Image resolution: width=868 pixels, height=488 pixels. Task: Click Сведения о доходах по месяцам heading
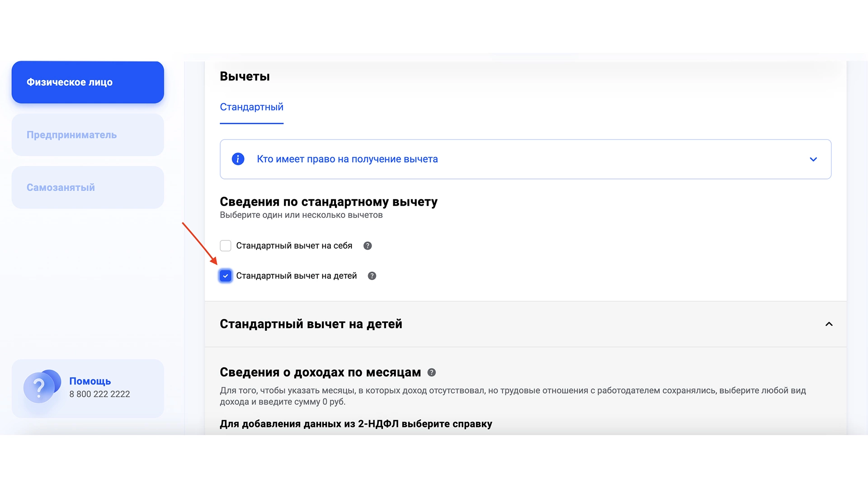(x=320, y=372)
